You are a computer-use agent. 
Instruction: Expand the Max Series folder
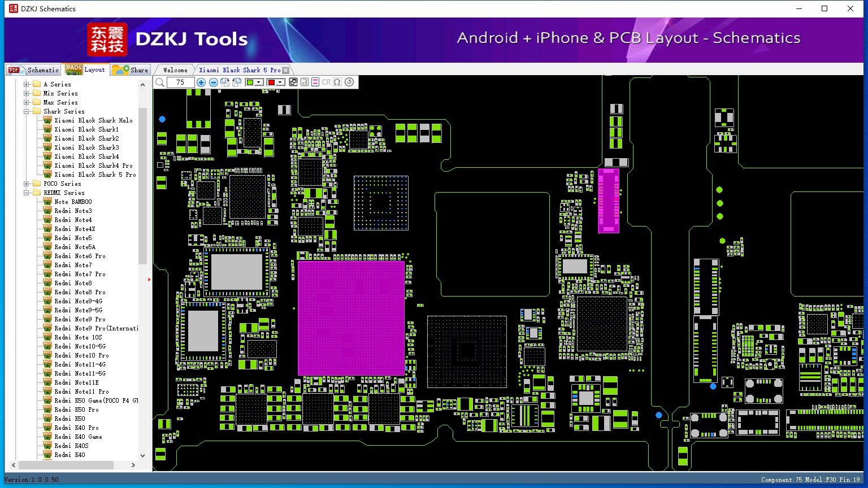click(26, 102)
